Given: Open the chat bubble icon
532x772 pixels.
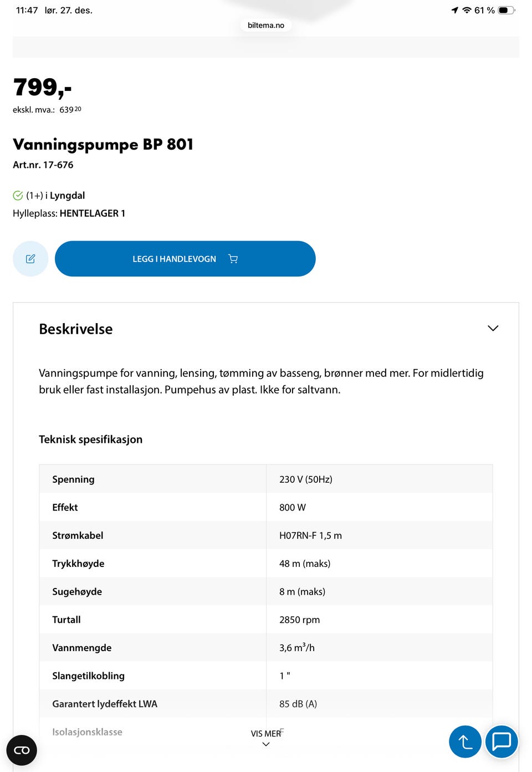Looking at the screenshot, I should 502,741.
